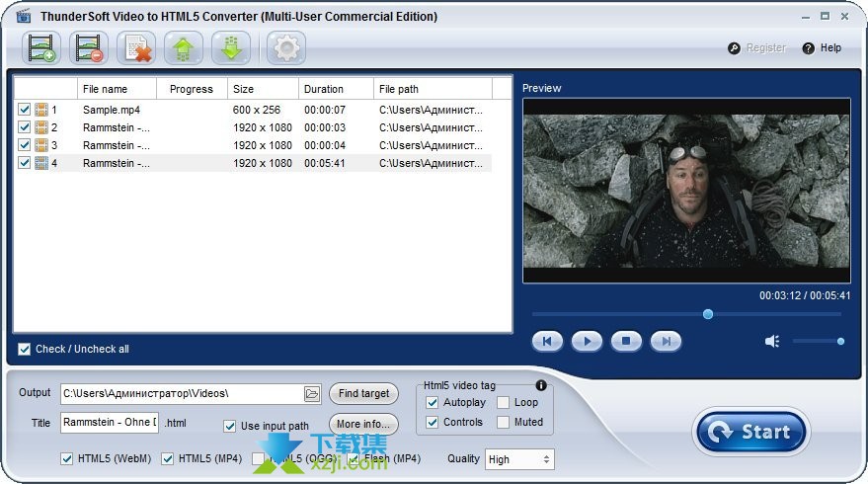The width and height of the screenshot is (868, 484).
Task: Click the video seek slider handle
Action: [x=708, y=314]
